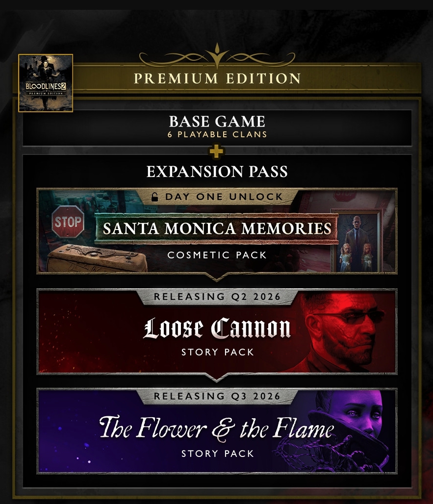Viewport: 433px width, 504px height.
Task: Click the padlock icon beside Day One Unlock
Action: (x=154, y=197)
